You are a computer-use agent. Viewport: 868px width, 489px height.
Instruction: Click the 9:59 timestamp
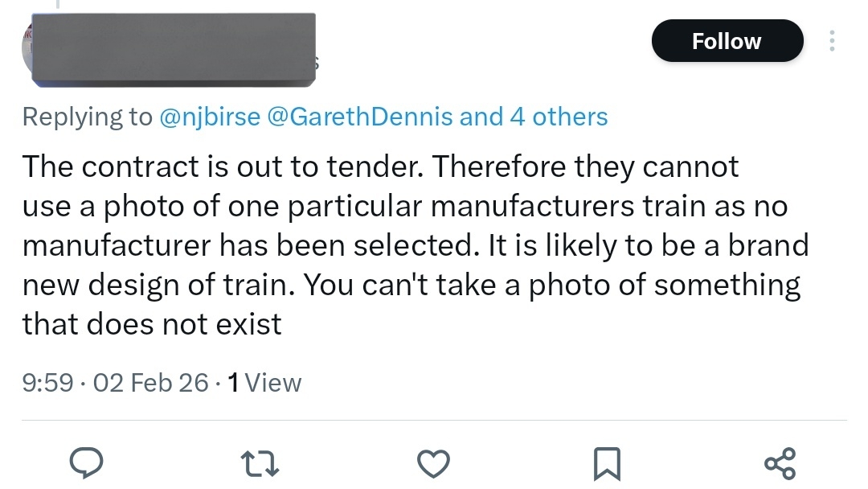point(50,383)
